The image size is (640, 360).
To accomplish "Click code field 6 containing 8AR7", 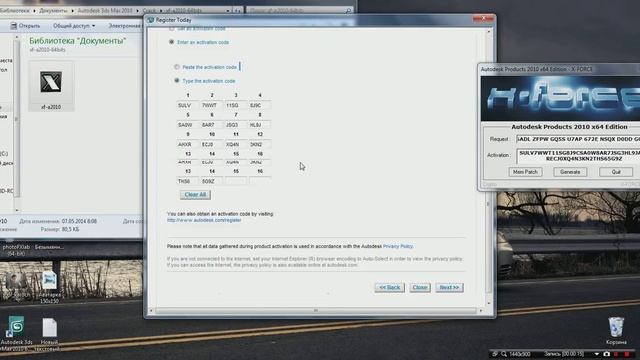I will point(212,125).
